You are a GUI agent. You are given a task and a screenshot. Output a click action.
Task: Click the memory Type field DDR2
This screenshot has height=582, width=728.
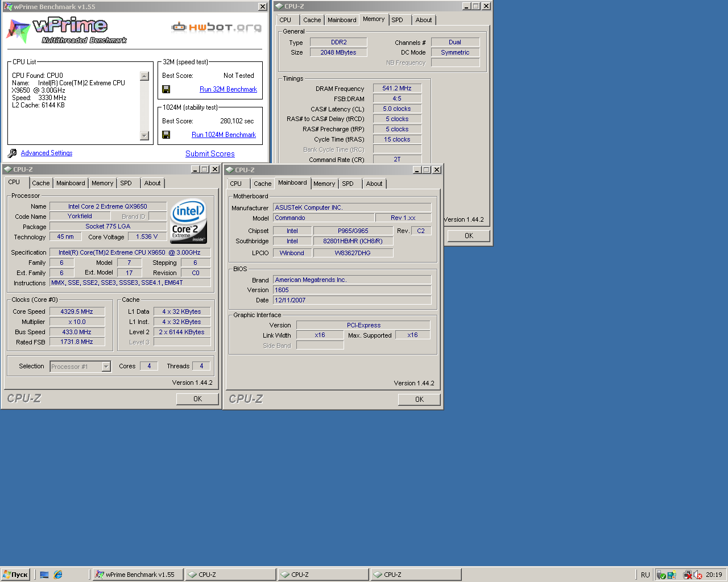click(x=338, y=42)
